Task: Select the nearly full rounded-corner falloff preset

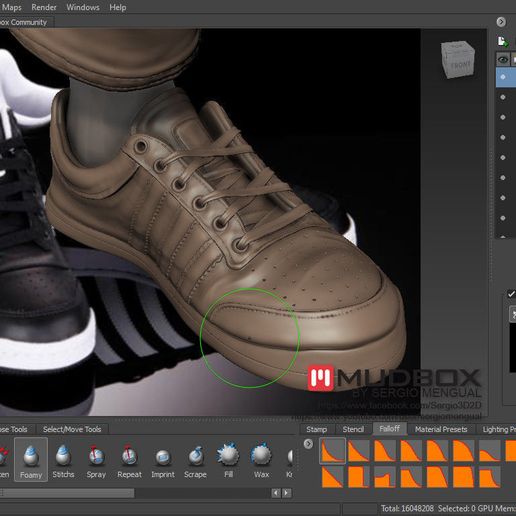Action: (463, 477)
